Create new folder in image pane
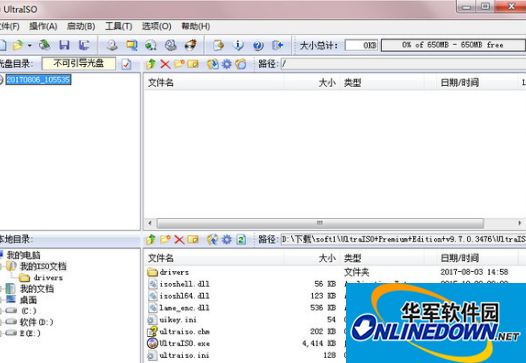The image size is (526, 363). point(179,64)
